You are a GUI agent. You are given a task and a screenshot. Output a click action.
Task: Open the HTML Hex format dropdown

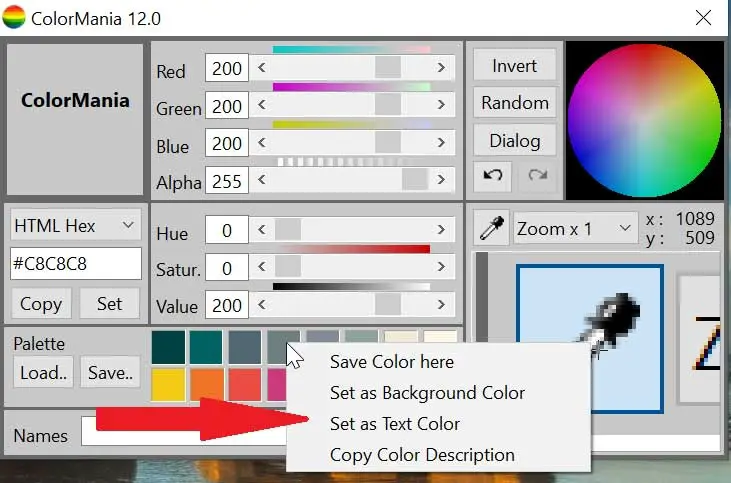pyautogui.click(x=74, y=226)
